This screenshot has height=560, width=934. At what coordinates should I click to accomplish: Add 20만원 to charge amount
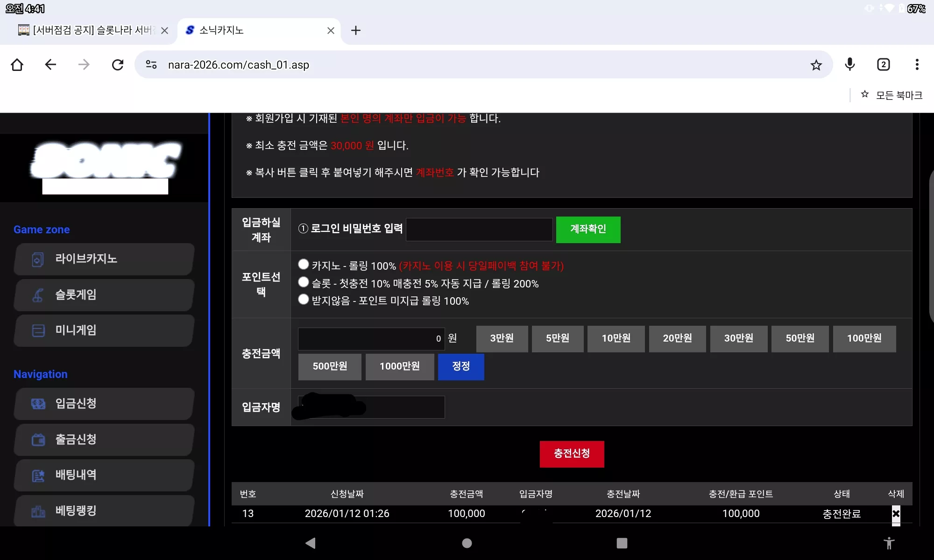(x=677, y=338)
